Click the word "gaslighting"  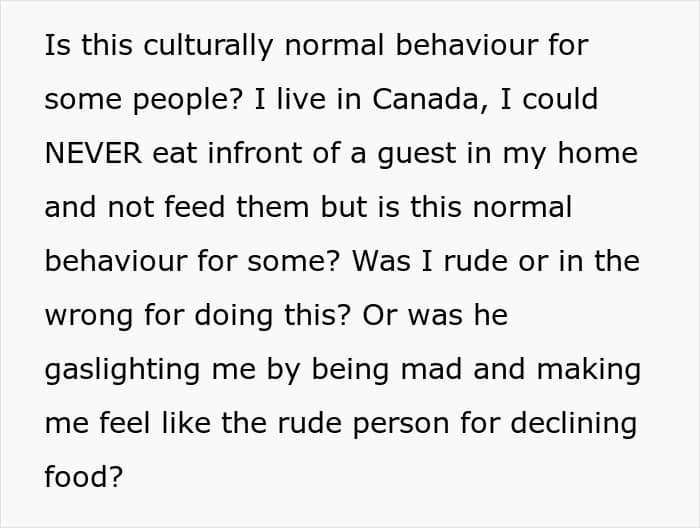coord(124,370)
